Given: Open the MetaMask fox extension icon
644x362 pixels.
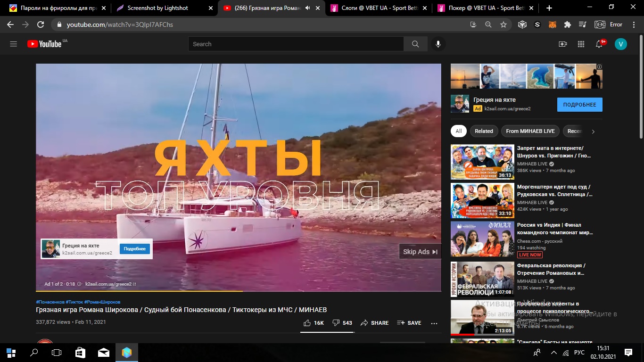Looking at the screenshot, I should coord(552,25).
